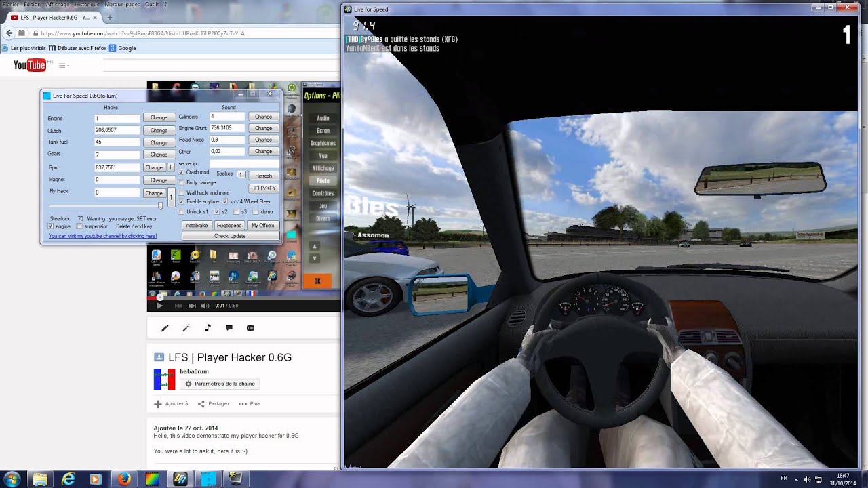Screen dimensions: 868x488
Task: Select Contrôles tab in LFS Options
Action: 323,193
